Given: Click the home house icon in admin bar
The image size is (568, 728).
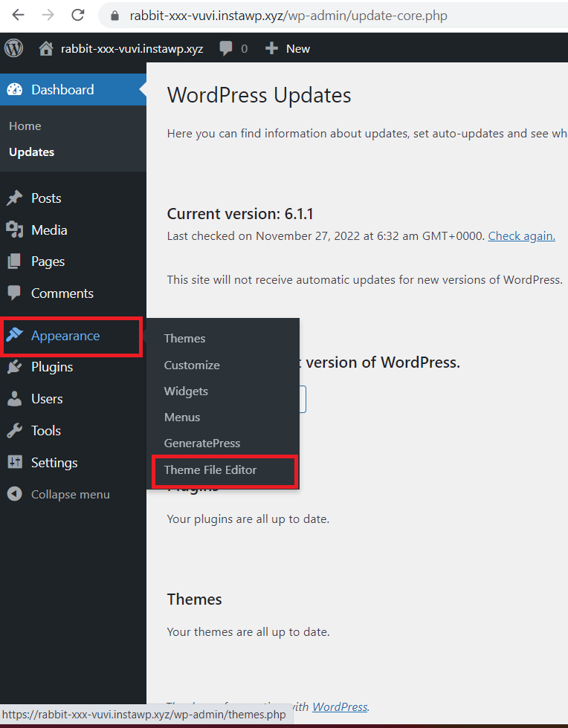Looking at the screenshot, I should pos(45,48).
